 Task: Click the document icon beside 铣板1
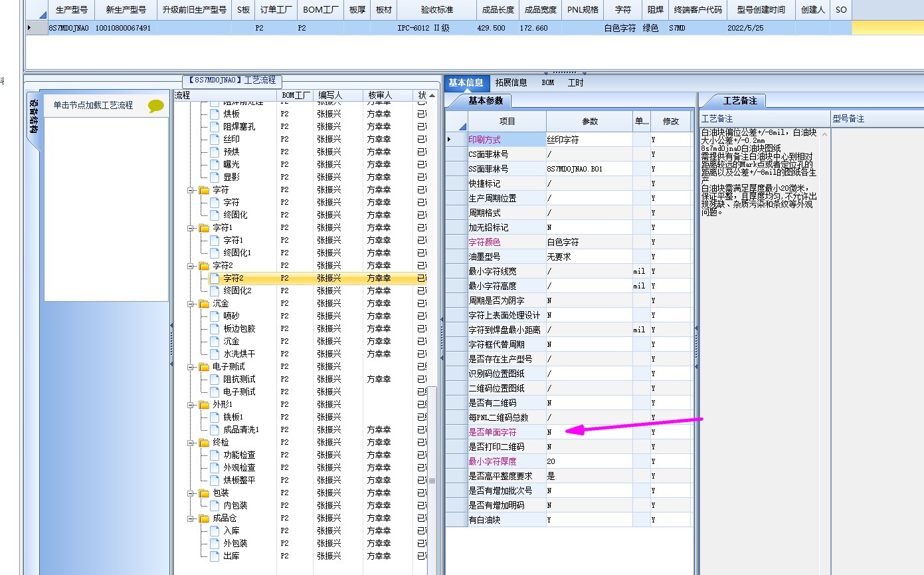click(x=215, y=417)
